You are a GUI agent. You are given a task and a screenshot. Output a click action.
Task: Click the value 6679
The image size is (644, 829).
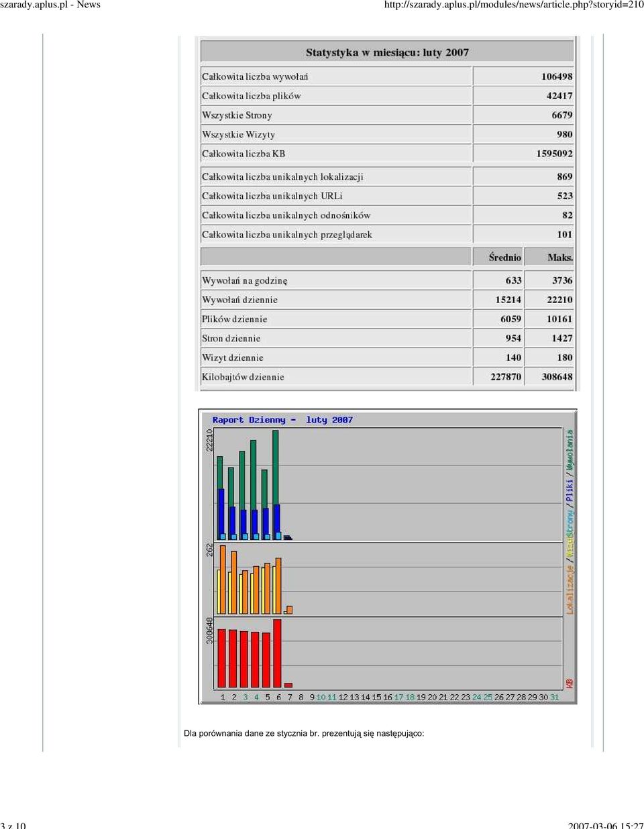point(562,115)
